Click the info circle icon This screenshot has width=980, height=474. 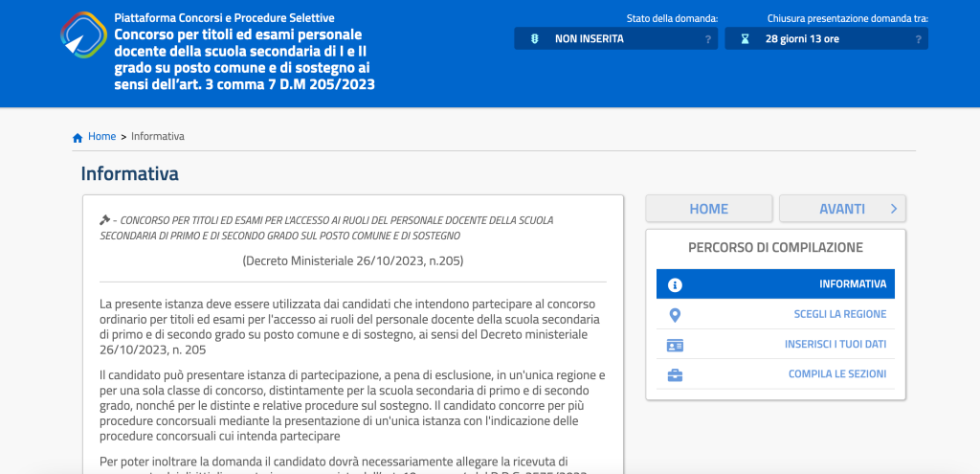(x=675, y=284)
